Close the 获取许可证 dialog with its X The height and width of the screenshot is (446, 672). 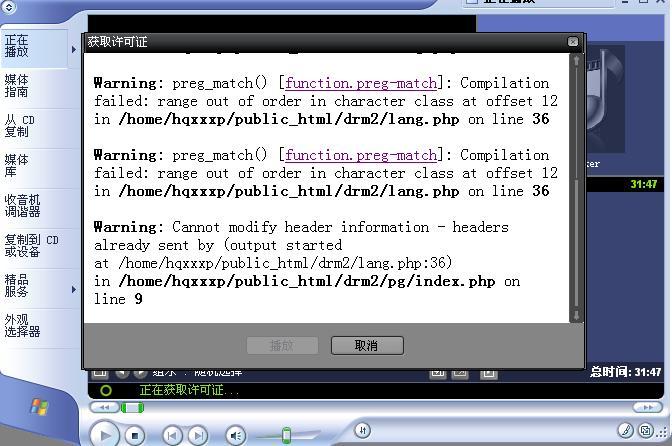(x=573, y=42)
